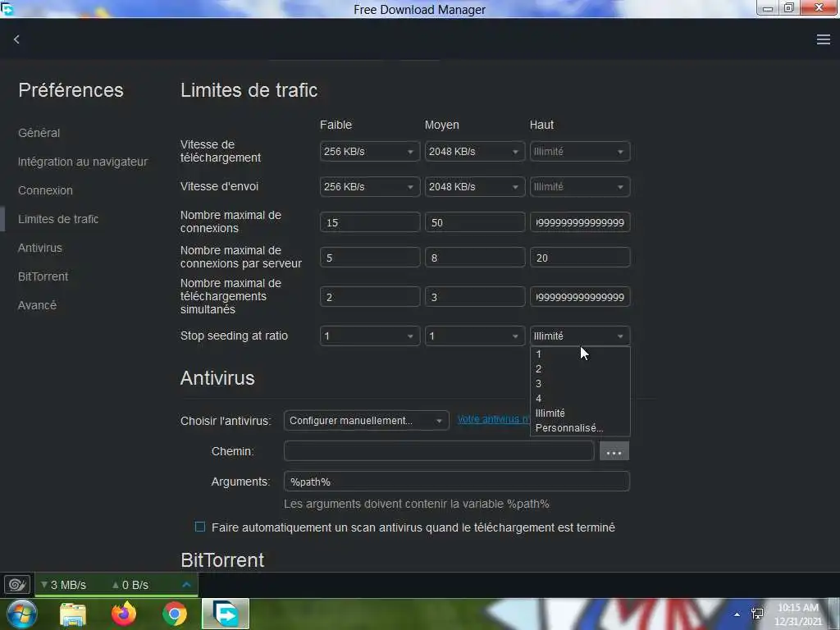
Task: Click Moyen max connections field
Action: pyautogui.click(x=475, y=222)
